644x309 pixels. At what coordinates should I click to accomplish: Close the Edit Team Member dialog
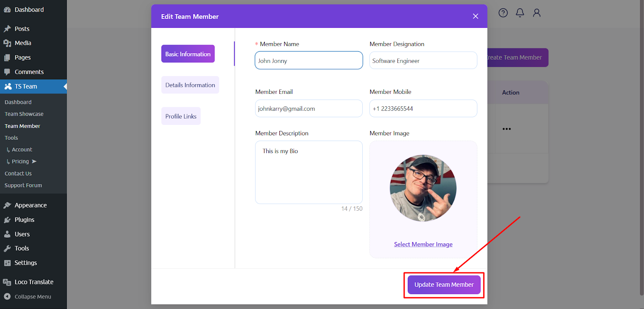click(x=475, y=16)
